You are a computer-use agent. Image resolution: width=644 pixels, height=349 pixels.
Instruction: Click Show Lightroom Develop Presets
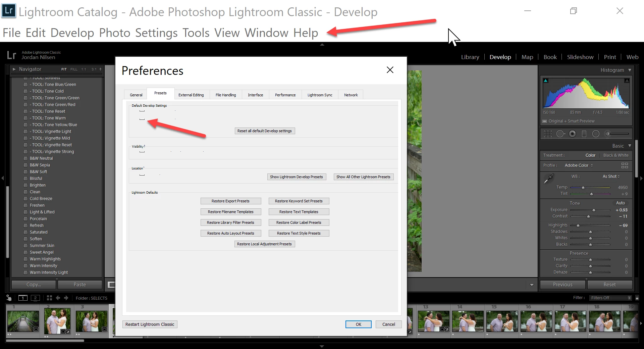click(297, 177)
